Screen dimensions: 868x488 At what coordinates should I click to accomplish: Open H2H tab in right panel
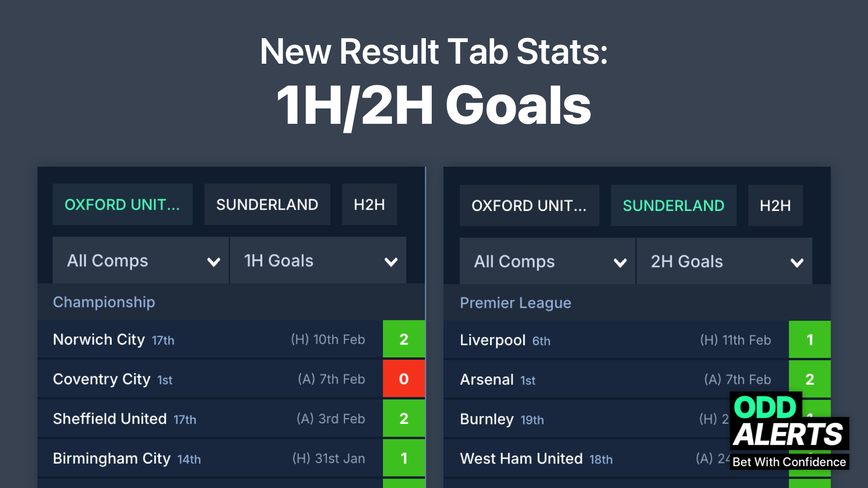(x=775, y=206)
